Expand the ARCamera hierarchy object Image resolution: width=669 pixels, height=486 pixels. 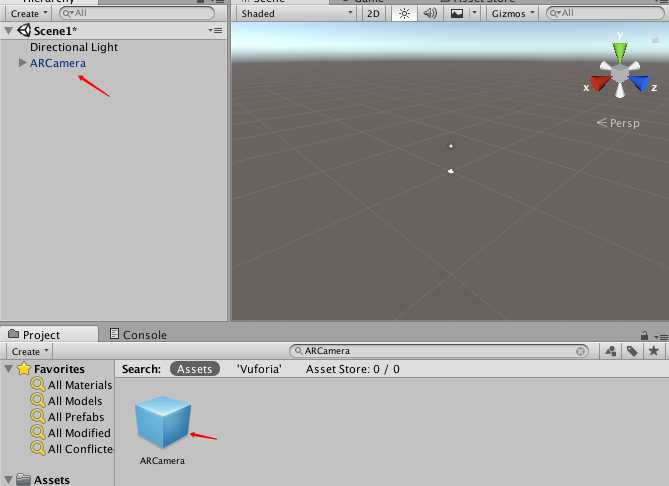tap(23, 63)
